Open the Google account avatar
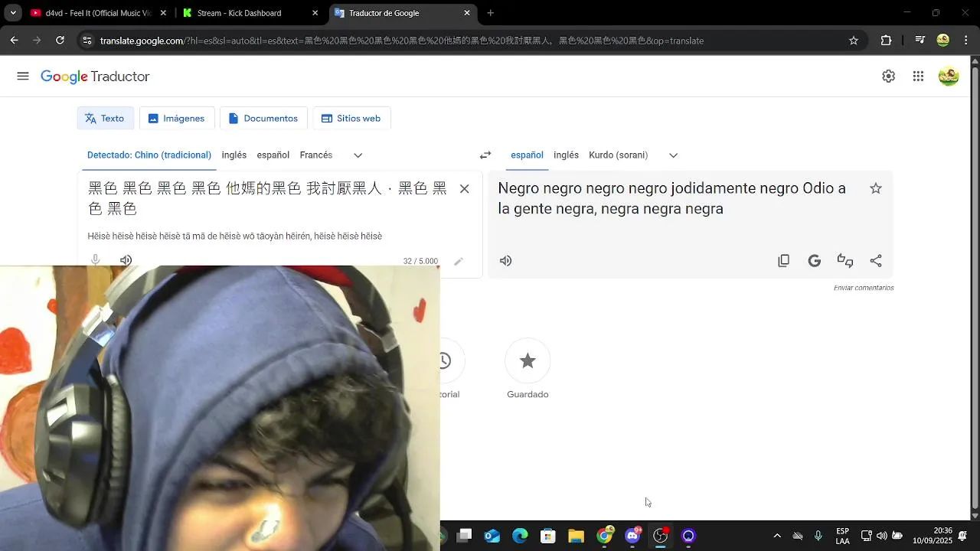Screen dimensions: 980x551 949,77
